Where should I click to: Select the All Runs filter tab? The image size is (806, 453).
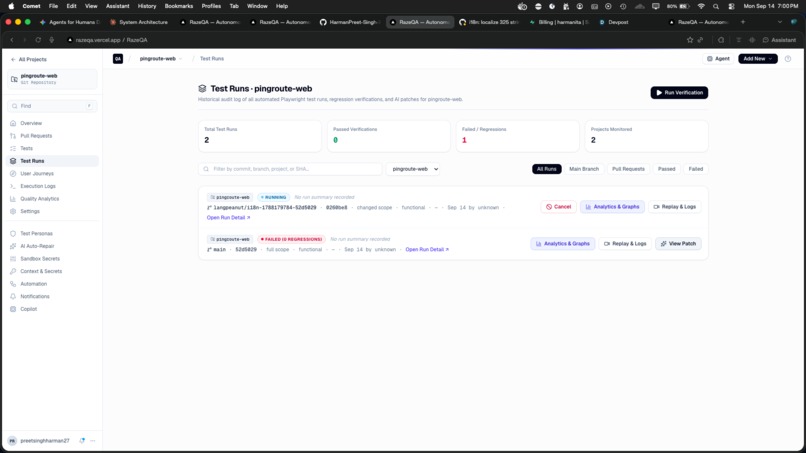coord(546,169)
